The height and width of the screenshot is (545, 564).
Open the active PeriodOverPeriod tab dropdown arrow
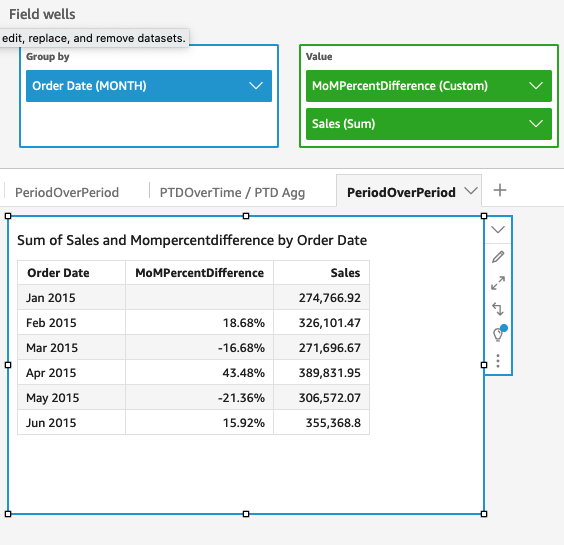[471, 191]
